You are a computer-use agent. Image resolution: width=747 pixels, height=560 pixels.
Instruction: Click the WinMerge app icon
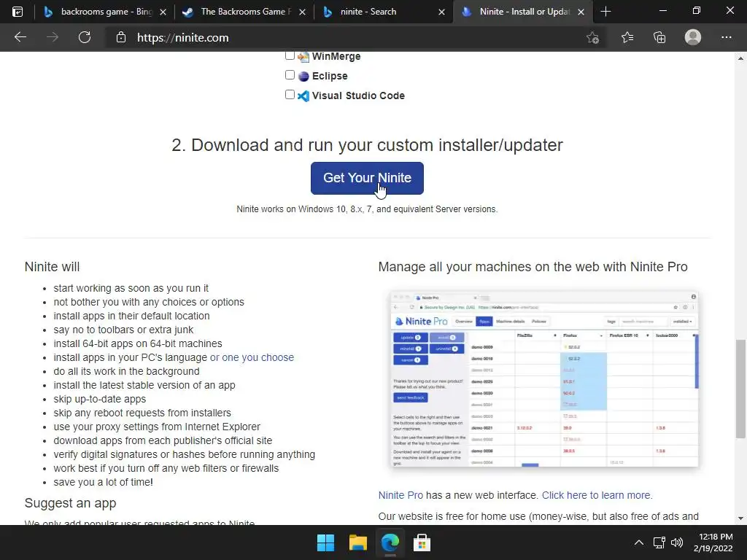point(303,57)
